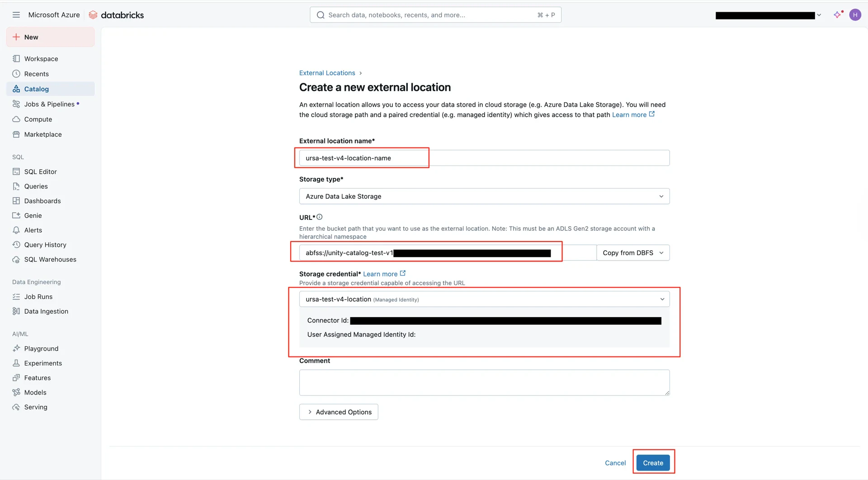Click the Dashboards grid icon

(16, 201)
